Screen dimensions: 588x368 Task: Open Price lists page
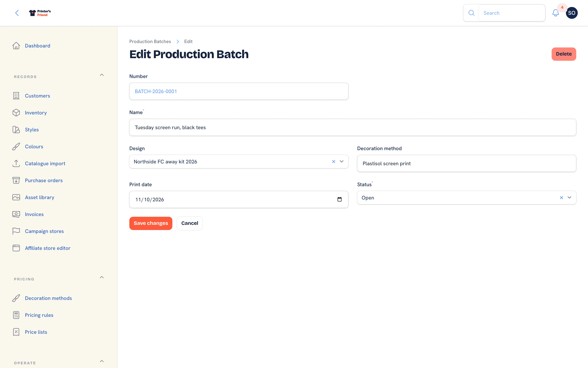click(36, 332)
